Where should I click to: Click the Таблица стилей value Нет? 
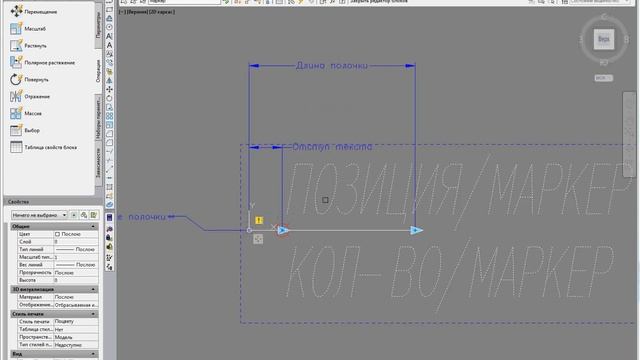pyautogui.click(x=76, y=329)
